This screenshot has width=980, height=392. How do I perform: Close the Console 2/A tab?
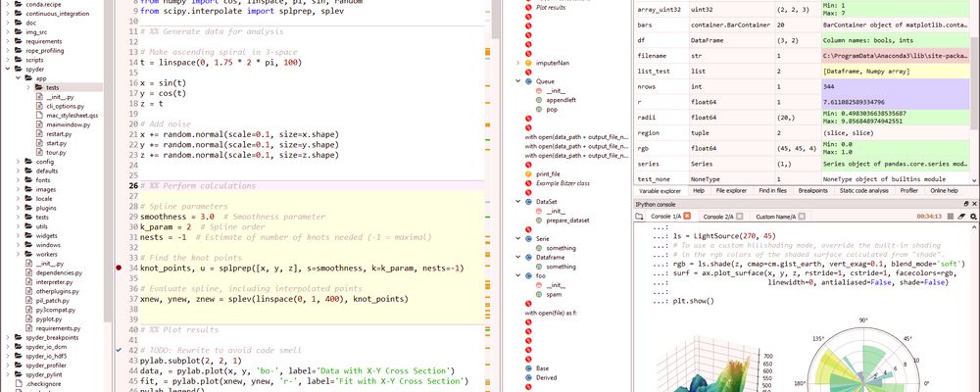click(x=739, y=217)
